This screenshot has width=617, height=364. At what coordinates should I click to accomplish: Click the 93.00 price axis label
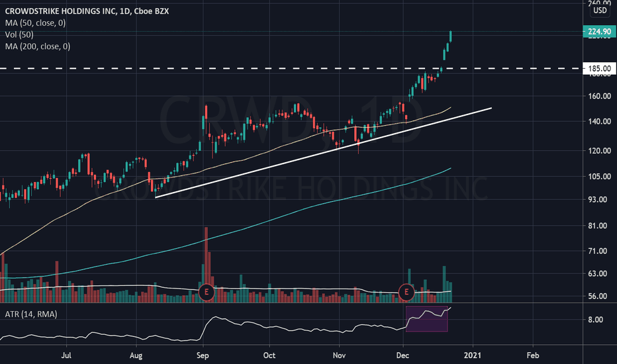598,199
